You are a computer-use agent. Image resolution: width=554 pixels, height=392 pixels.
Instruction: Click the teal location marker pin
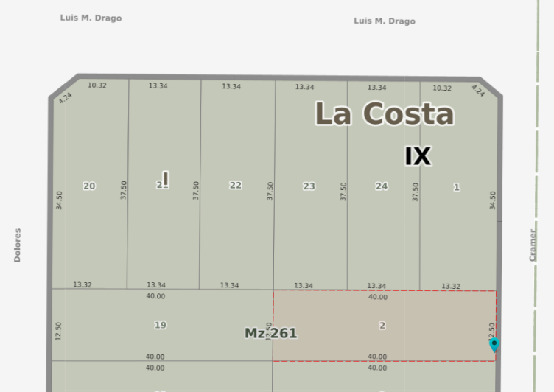[x=494, y=344]
